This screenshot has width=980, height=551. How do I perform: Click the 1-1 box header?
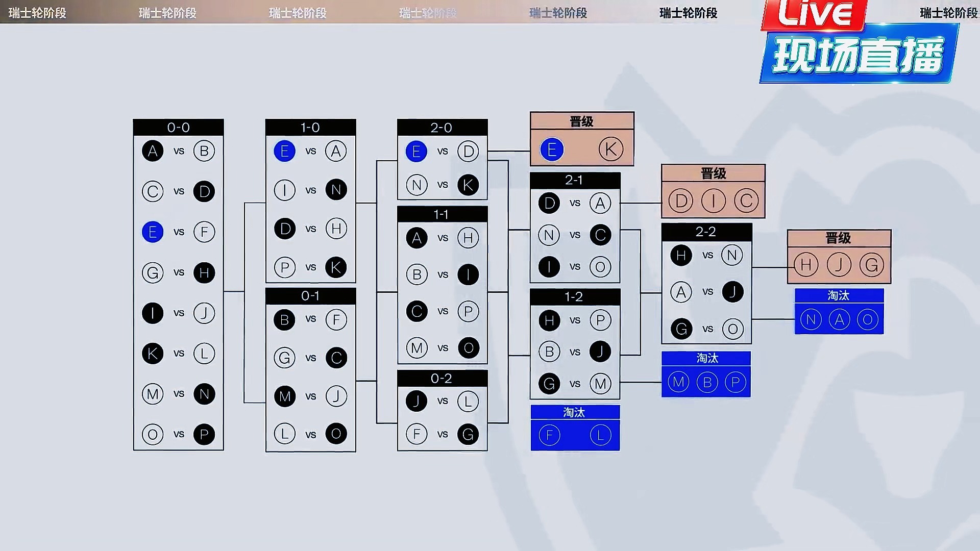(442, 214)
